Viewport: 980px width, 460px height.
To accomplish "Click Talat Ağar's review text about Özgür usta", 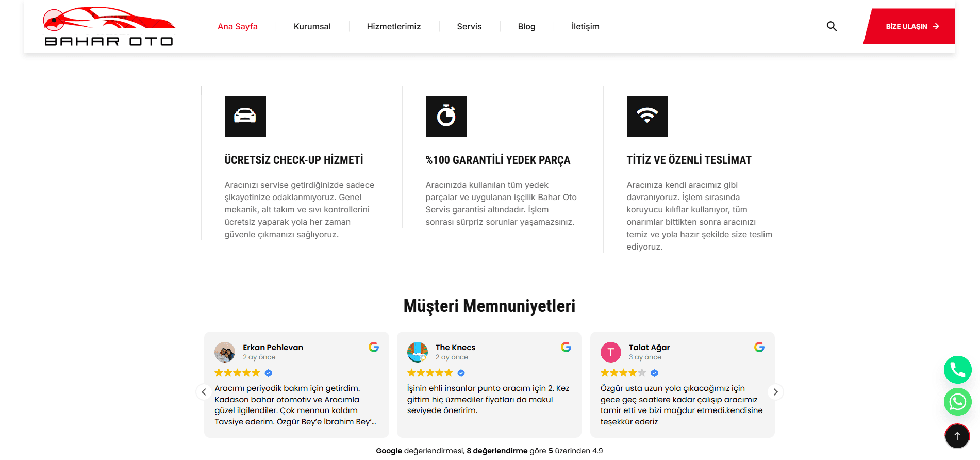I will [x=682, y=405].
